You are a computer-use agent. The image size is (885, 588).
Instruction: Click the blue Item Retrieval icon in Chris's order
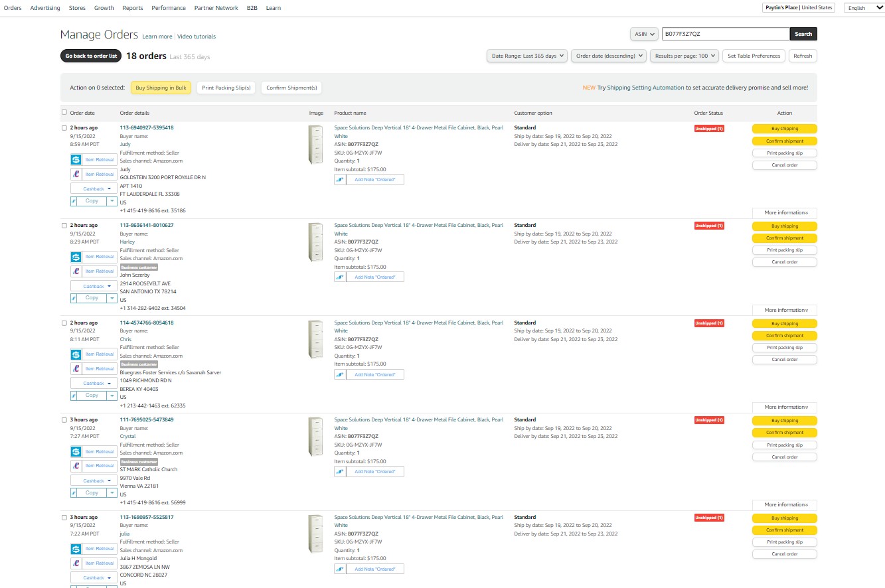(x=76, y=354)
